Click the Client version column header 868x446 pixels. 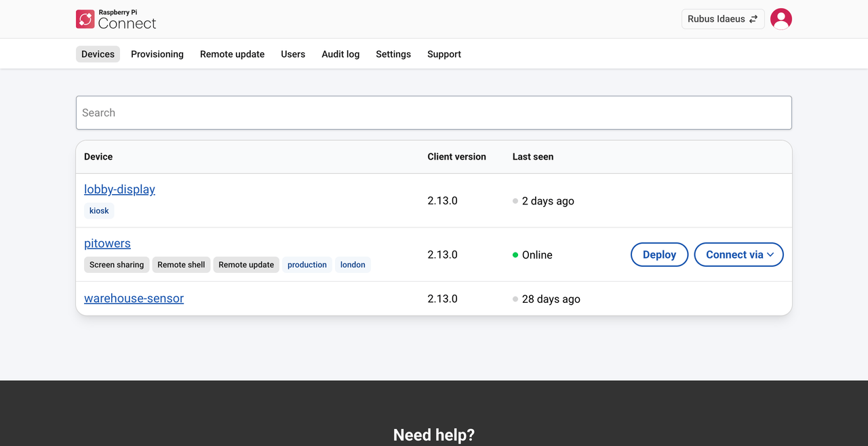(x=456, y=157)
